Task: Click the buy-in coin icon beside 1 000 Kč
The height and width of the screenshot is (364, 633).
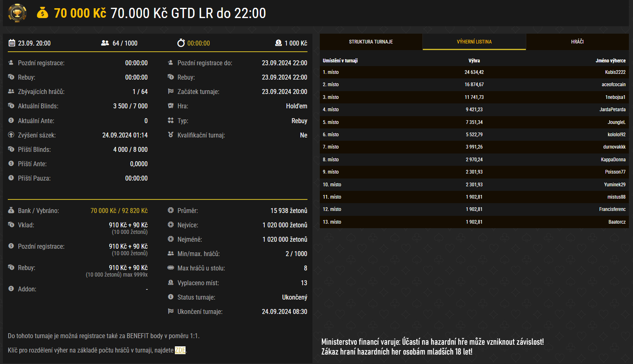Action: click(278, 43)
